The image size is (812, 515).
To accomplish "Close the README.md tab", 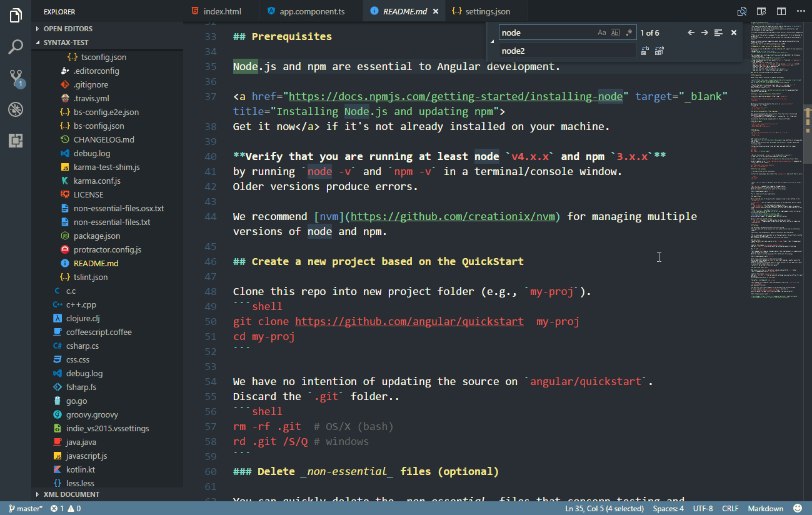I will (x=436, y=11).
